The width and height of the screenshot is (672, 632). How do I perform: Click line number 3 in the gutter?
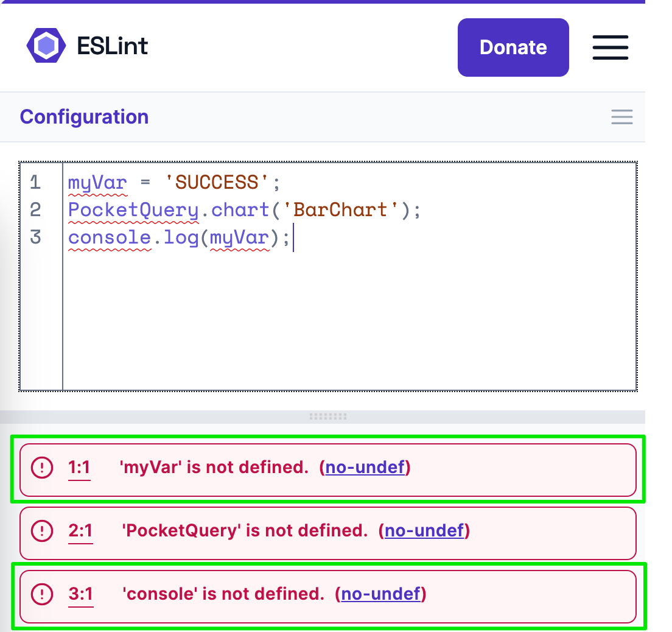pos(35,237)
